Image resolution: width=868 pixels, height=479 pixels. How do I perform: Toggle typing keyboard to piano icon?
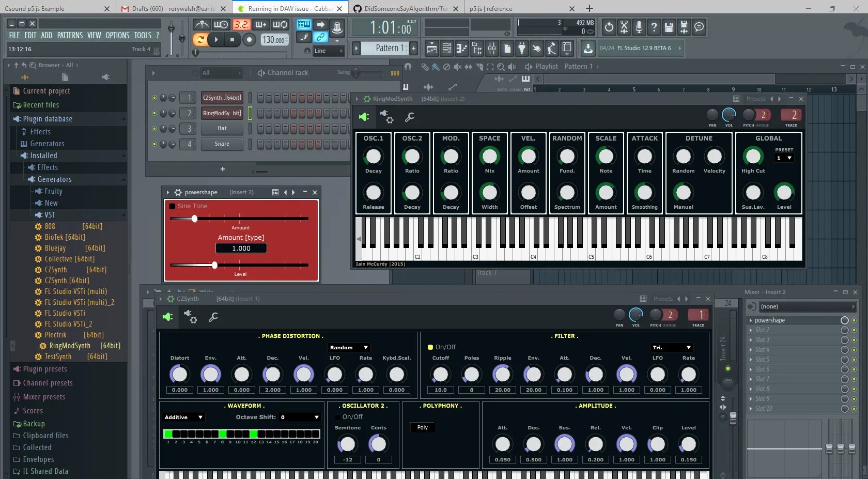click(304, 24)
